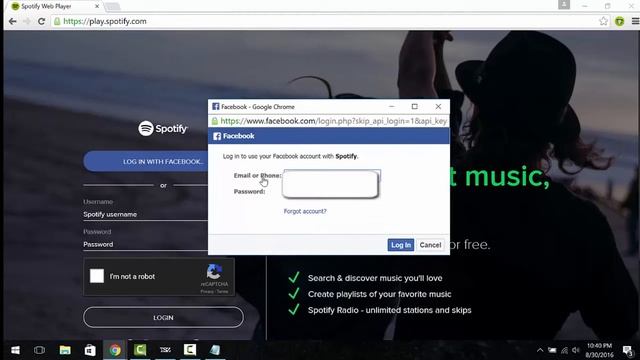640x360 pixels.
Task: Click the browser back arrow
Action: (13, 21)
